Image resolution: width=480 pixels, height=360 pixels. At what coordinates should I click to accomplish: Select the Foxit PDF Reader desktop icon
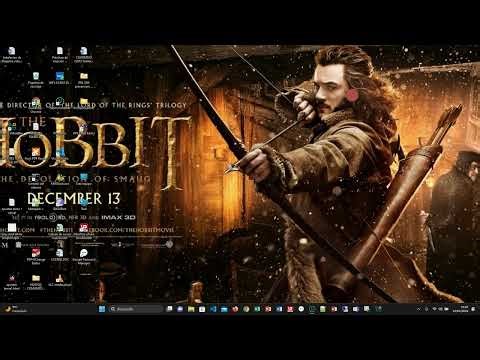tap(36, 154)
